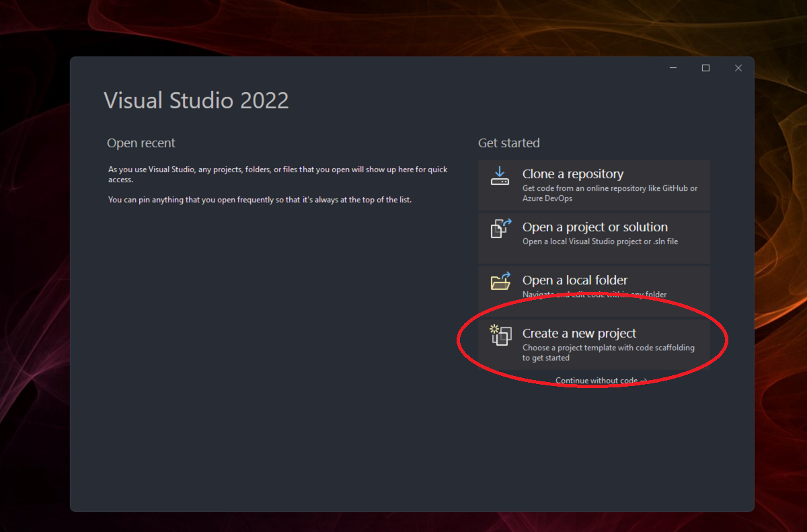Click the Open a project or solution icon

coord(501,229)
